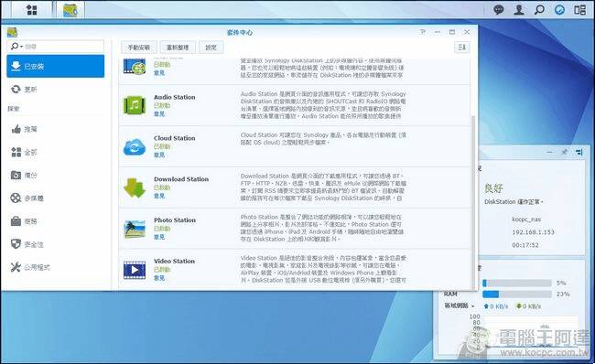Select the Package Center taskbar icon
The width and height of the screenshot is (595, 364).
[x=70, y=10]
